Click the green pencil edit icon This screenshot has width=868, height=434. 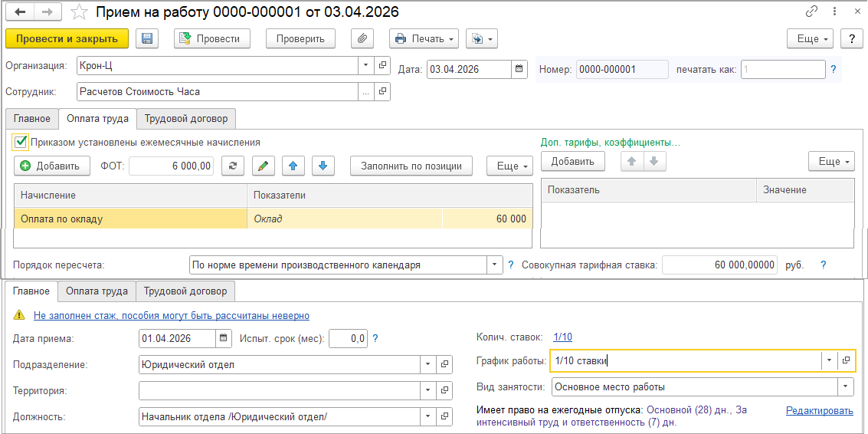pos(263,166)
